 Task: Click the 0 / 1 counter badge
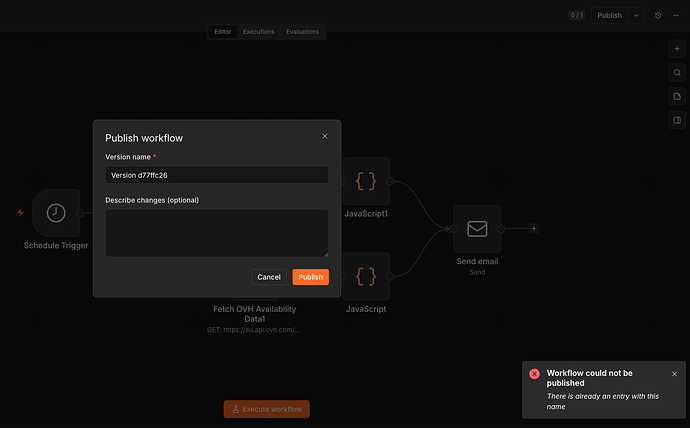tap(576, 15)
